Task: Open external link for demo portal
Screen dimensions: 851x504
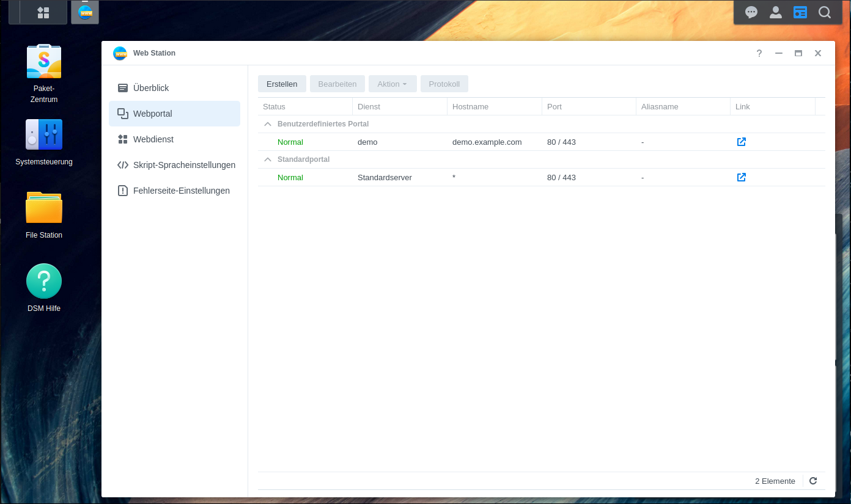Action: point(741,142)
